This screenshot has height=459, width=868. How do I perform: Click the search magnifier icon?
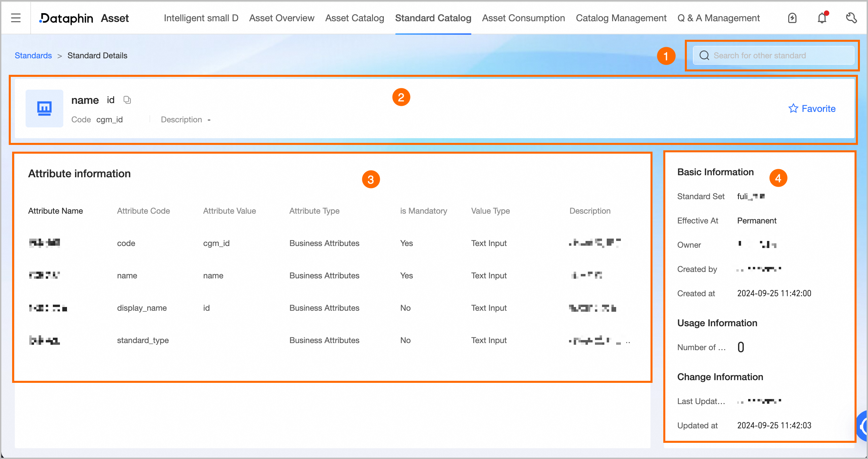tap(704, 55)
